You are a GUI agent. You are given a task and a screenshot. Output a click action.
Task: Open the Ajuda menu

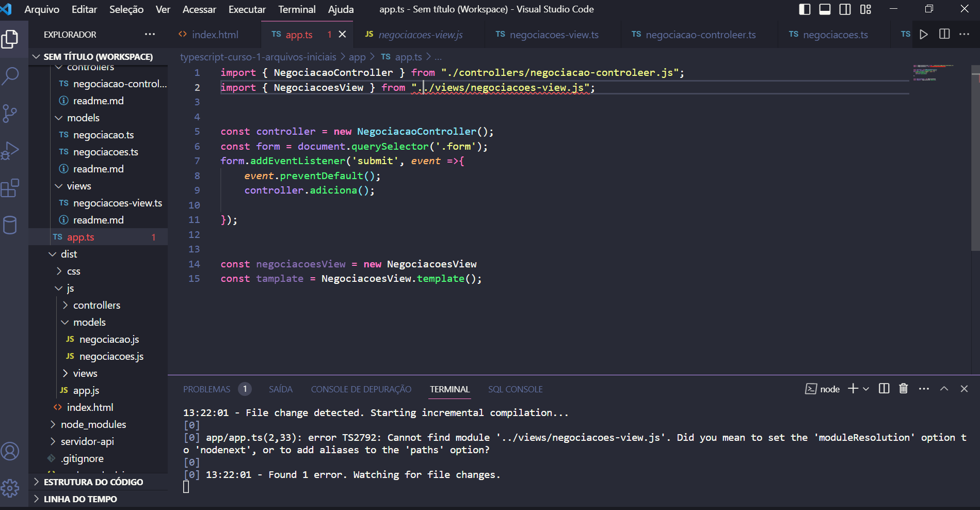pyautogui.click(x=341, y=9)
